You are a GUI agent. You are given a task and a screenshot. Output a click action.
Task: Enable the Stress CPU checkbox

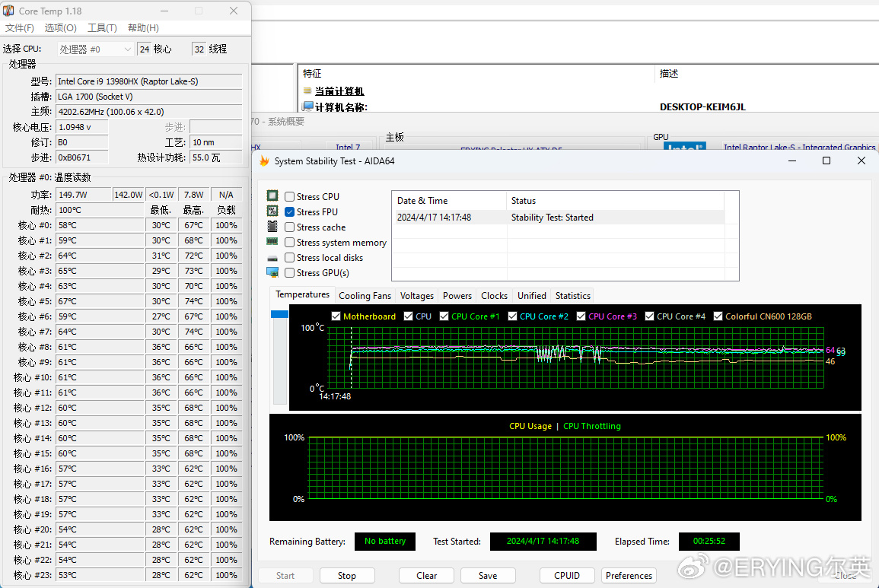tap(289, 195)
